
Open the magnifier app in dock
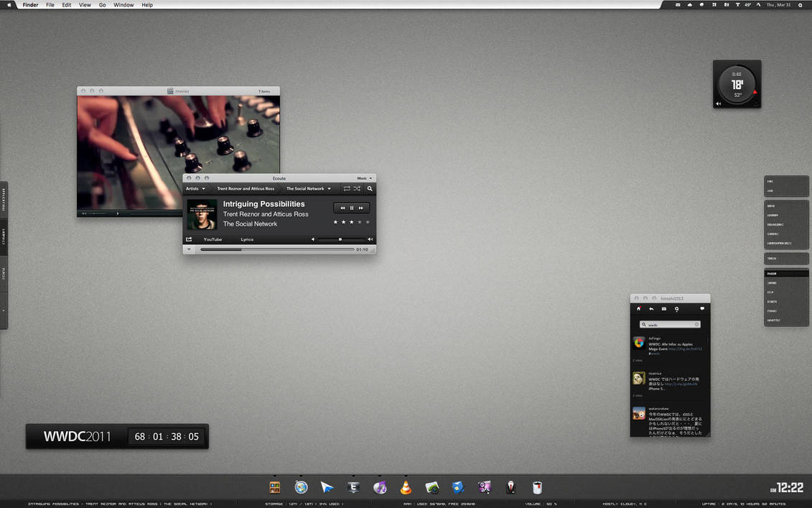coord(484,487)
